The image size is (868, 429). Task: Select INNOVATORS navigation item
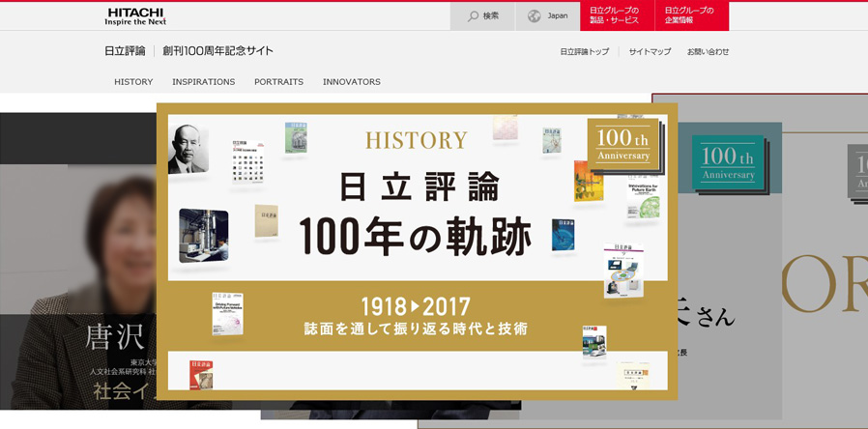pos(352,81)
